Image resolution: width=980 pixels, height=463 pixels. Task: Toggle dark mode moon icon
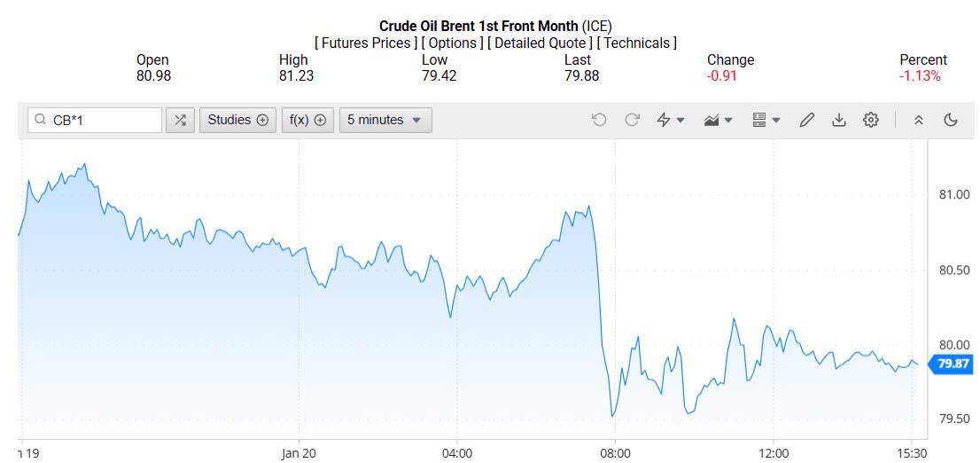point(951,120)
